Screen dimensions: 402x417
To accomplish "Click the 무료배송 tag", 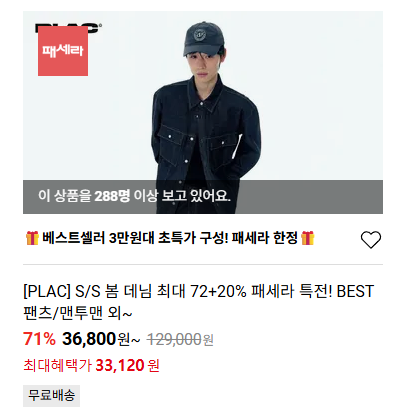I will pos(51,396).
